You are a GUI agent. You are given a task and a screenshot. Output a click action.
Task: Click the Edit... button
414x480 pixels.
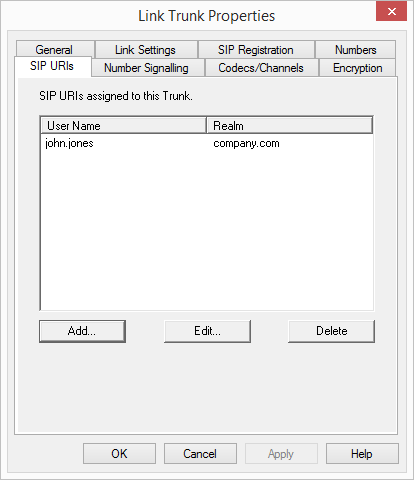(x=207, y=331)
